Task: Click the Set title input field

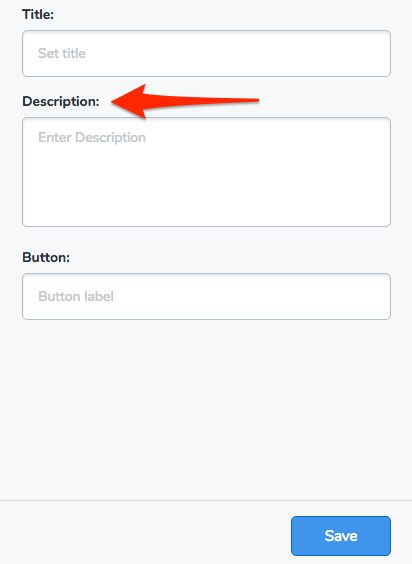Action: pyautogui.click(x=206, y=53)
